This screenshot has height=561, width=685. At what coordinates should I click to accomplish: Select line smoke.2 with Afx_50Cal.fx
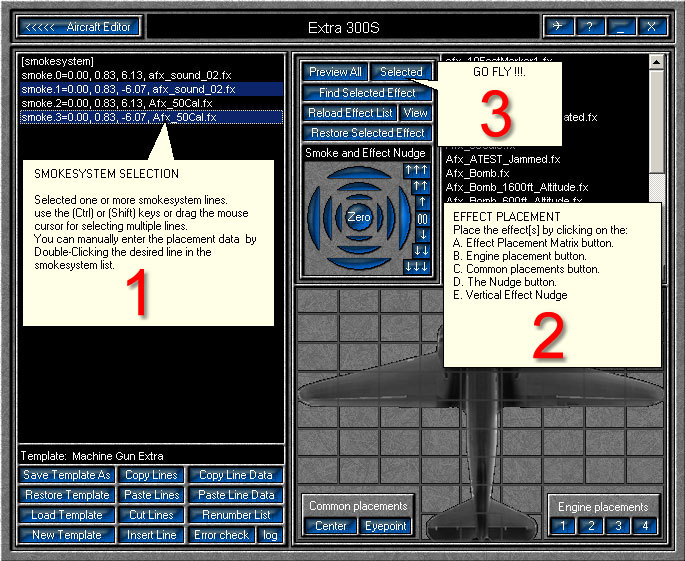(151, 103)
